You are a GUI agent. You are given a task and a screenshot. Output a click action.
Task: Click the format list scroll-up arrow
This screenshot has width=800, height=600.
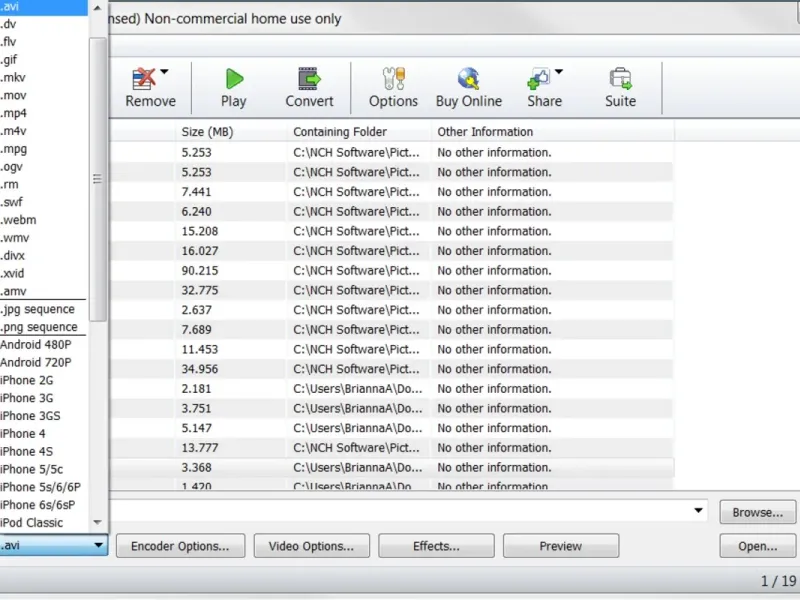[x=97, y=8]
